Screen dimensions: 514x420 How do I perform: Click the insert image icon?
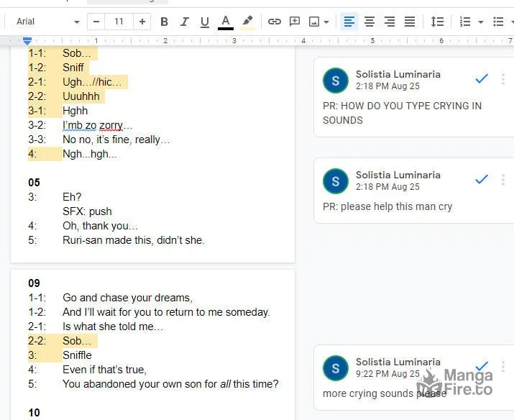[x=314, y=22]
